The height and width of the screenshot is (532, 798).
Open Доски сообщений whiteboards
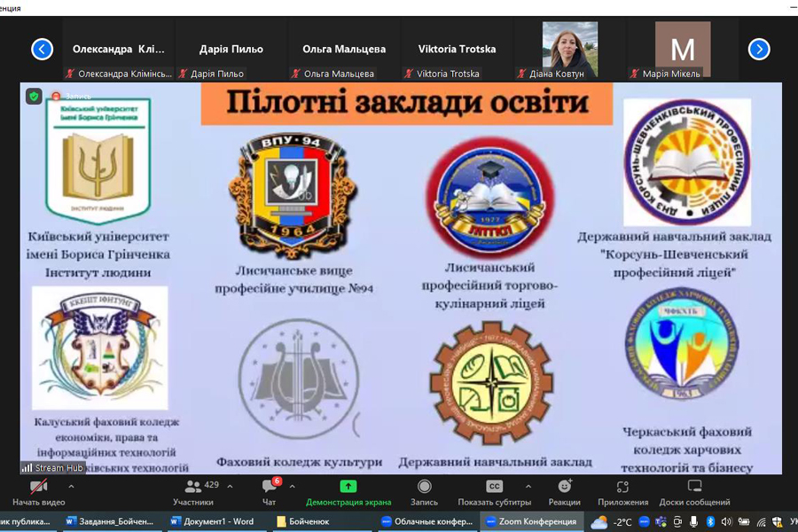click(694, 492)
